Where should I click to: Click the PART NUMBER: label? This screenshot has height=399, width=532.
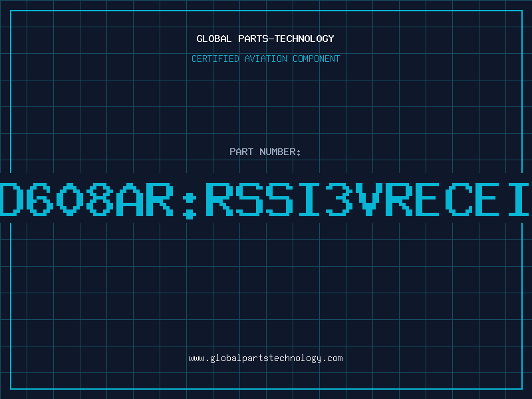click(x=265, y=152)
